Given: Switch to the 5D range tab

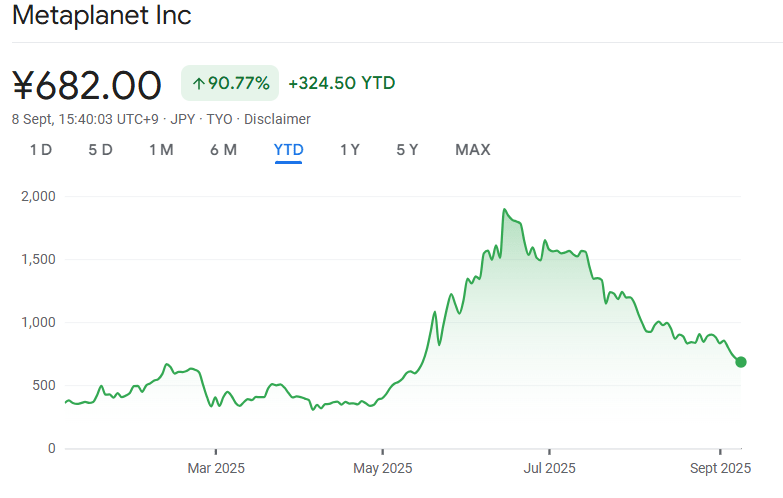Looking at the screenshot, I should click(100, 150).
